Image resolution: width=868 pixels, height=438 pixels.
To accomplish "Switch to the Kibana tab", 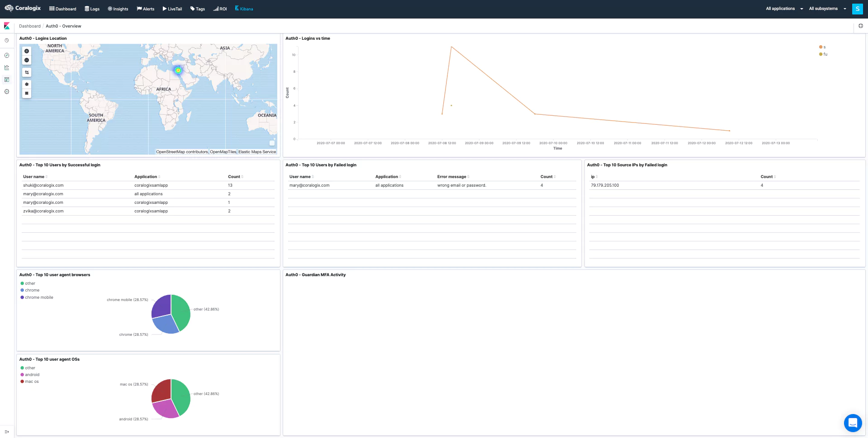I will 244,9.
